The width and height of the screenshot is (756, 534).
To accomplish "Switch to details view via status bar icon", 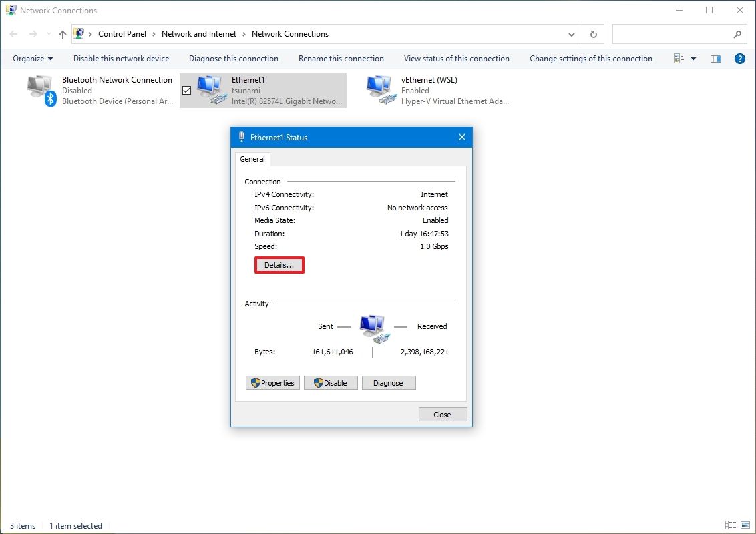I will 730,525.
